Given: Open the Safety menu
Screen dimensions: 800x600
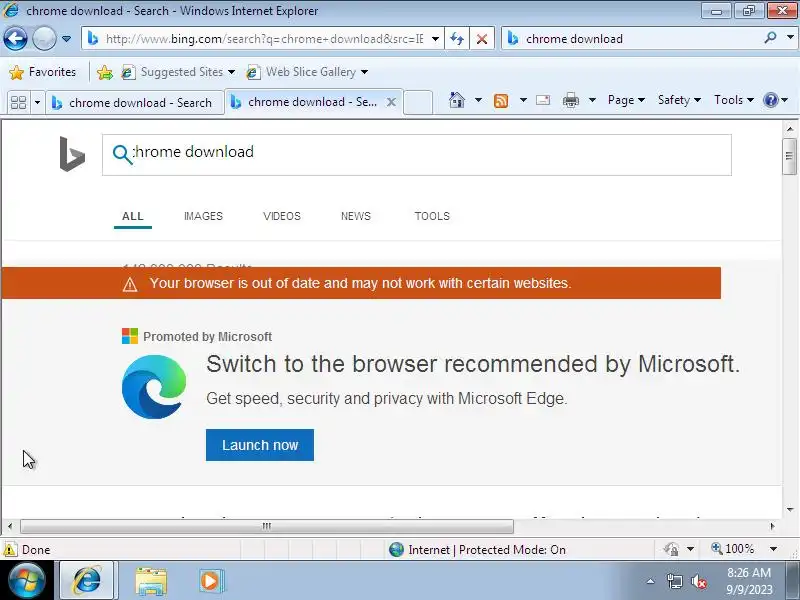Looking at the screenshot, I should click(x=679, y=100).
